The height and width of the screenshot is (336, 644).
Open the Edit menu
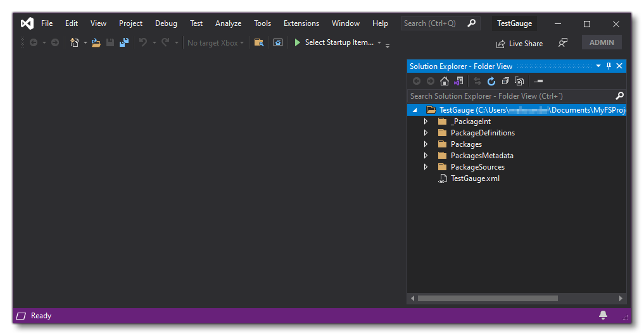tap(72, 23)
